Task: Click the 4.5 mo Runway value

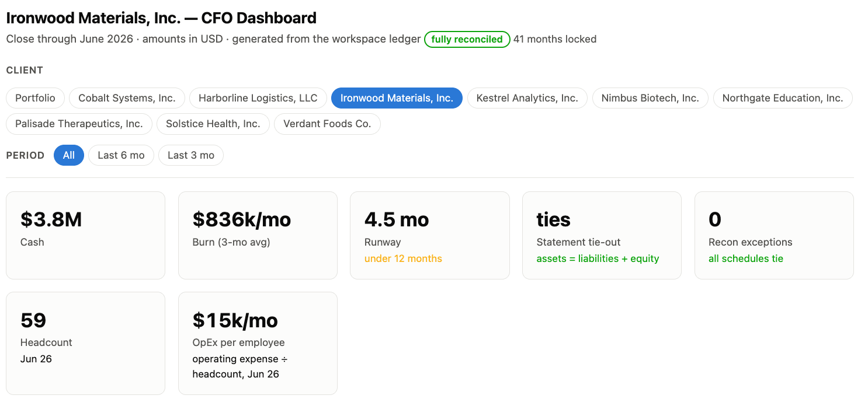Action: [397, 220]
